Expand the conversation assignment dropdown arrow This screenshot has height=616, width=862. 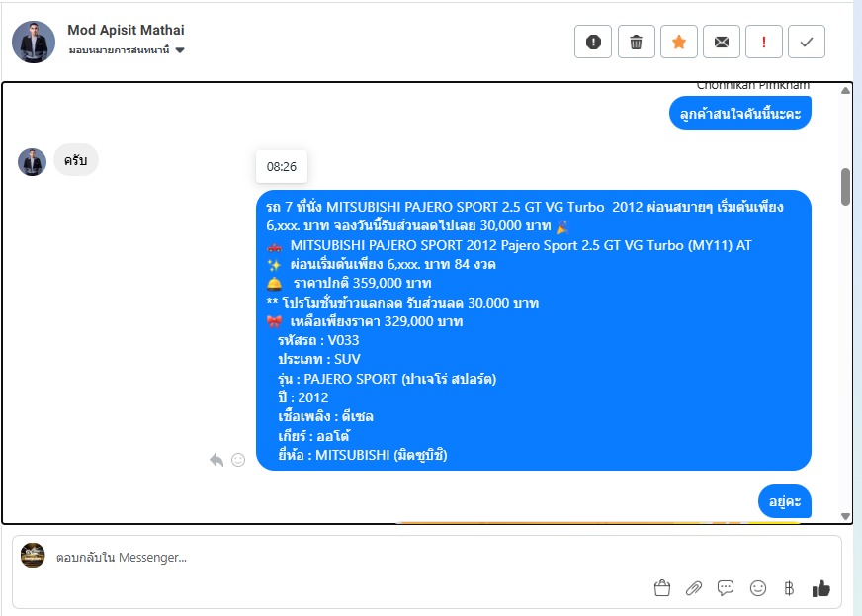tap(180, 50)
